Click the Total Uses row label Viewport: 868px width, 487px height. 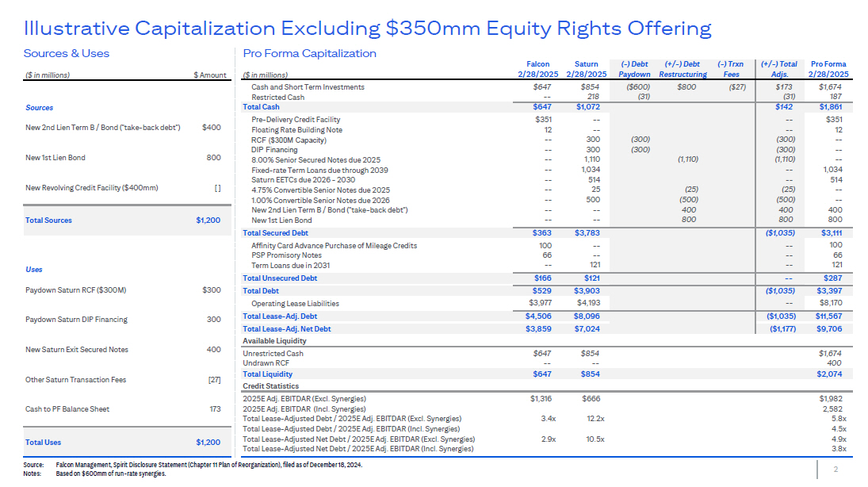(43, 443)
